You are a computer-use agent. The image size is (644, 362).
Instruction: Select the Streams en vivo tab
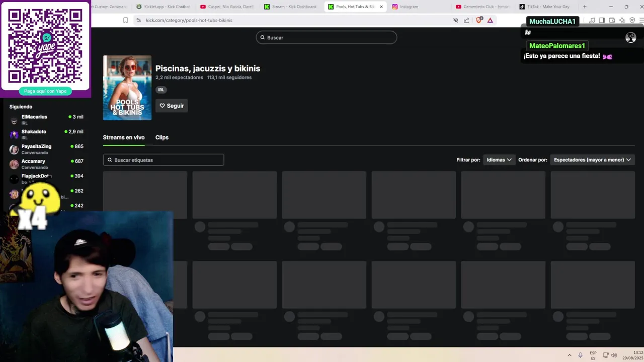(x=124, y=137)
